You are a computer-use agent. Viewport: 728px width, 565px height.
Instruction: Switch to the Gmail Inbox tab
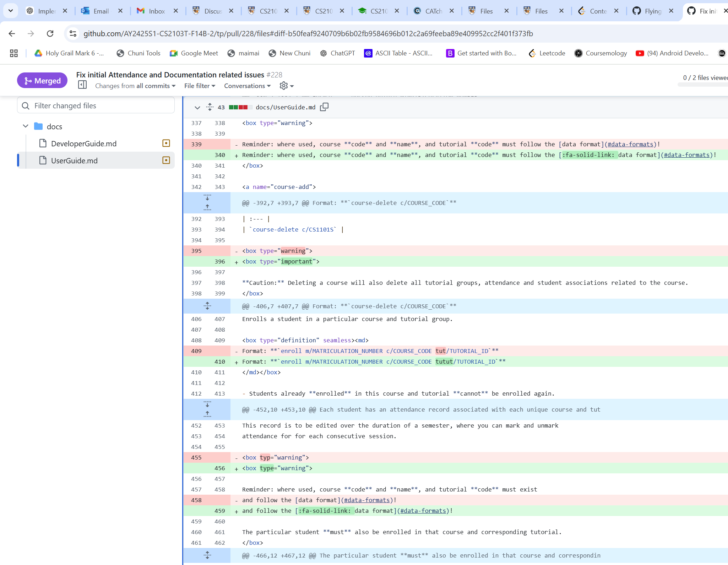(156, 11)
